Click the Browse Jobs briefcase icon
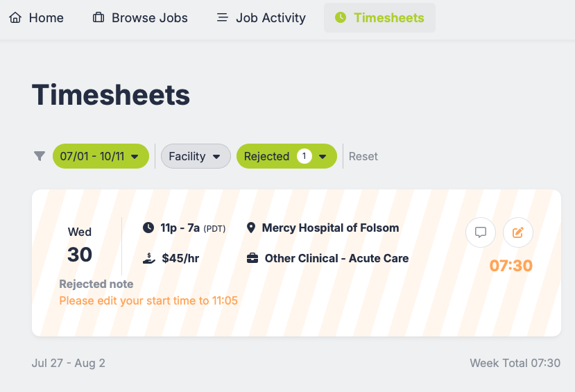575x392 pixels. [98, 17]
